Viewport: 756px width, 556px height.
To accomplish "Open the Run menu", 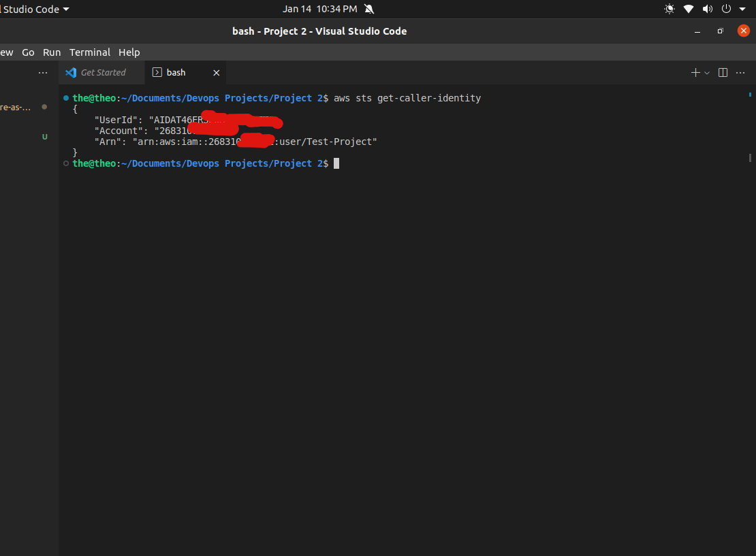I will 52,52.
